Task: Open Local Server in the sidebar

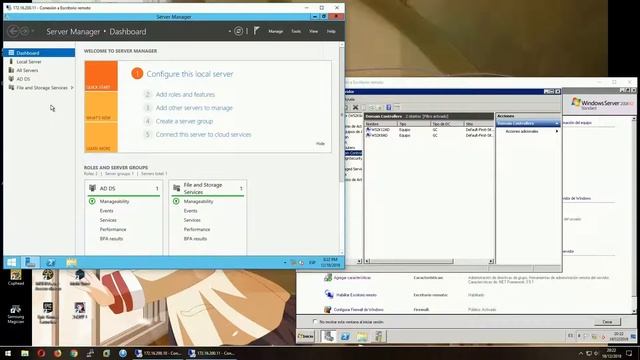Action: tap(29, 62)
